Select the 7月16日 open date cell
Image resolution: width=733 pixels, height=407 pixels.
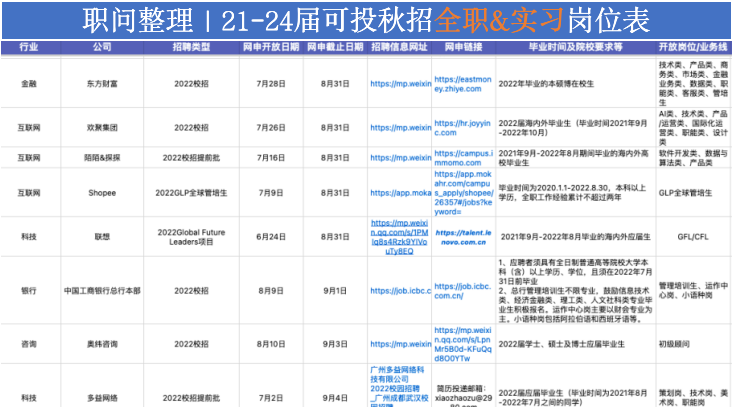[271, 158]
